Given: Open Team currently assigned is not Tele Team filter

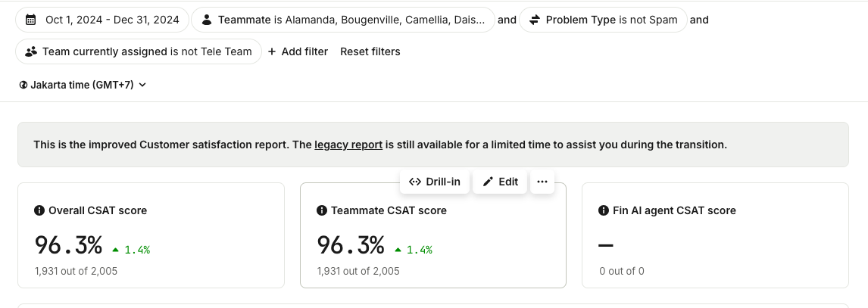Looking at the screenshot, I should 139,51.
